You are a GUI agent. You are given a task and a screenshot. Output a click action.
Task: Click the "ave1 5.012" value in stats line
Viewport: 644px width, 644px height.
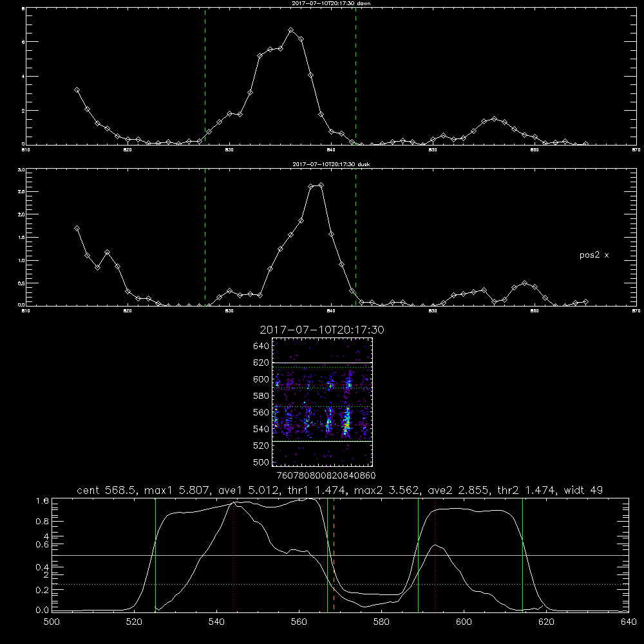249,490
